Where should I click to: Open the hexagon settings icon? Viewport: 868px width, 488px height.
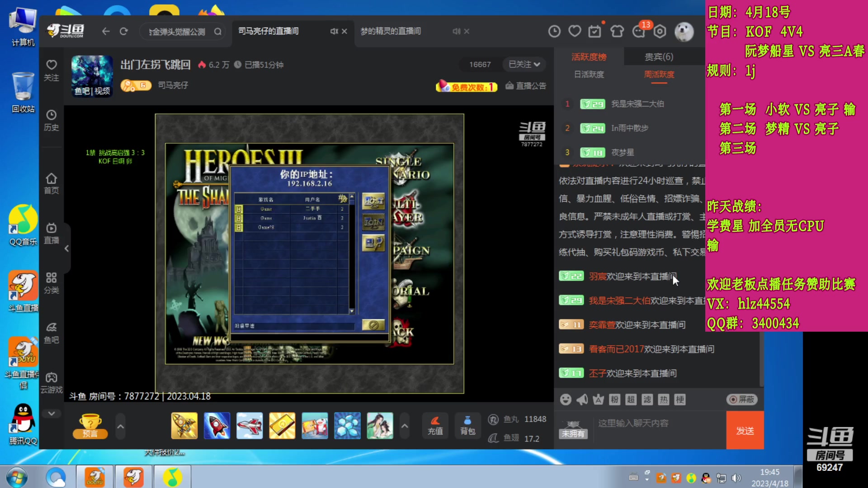tap(660, 31)
